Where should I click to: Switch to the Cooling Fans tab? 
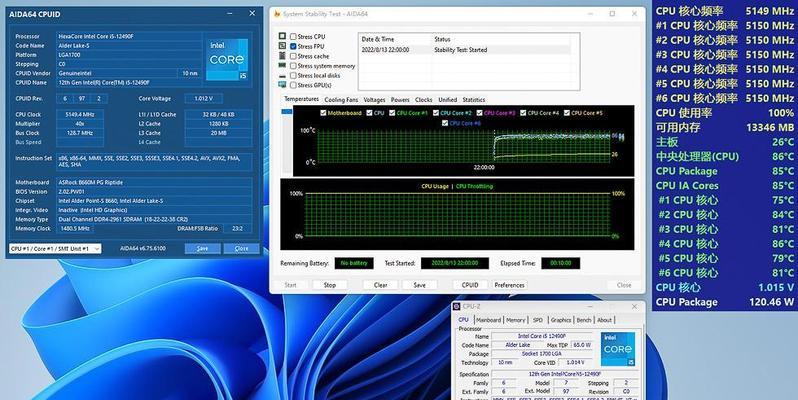[341, 100]
